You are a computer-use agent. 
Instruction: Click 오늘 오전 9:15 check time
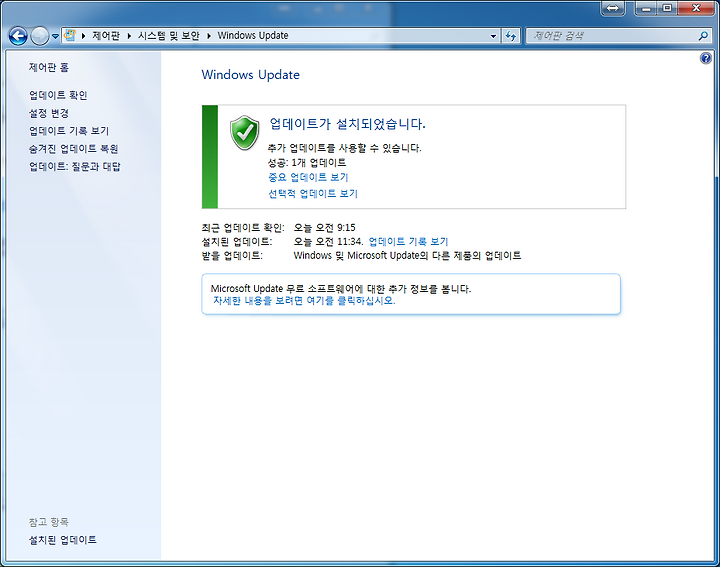coord(325,228)
